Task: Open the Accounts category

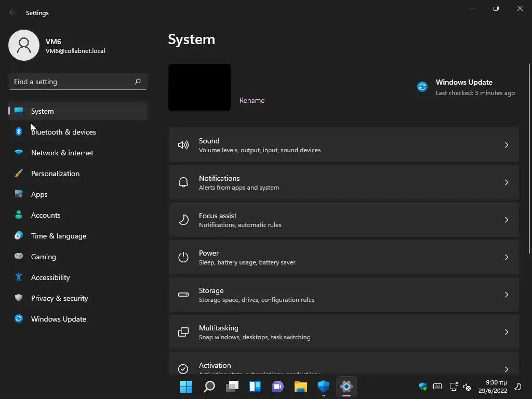Action: (x=78, y=215)
